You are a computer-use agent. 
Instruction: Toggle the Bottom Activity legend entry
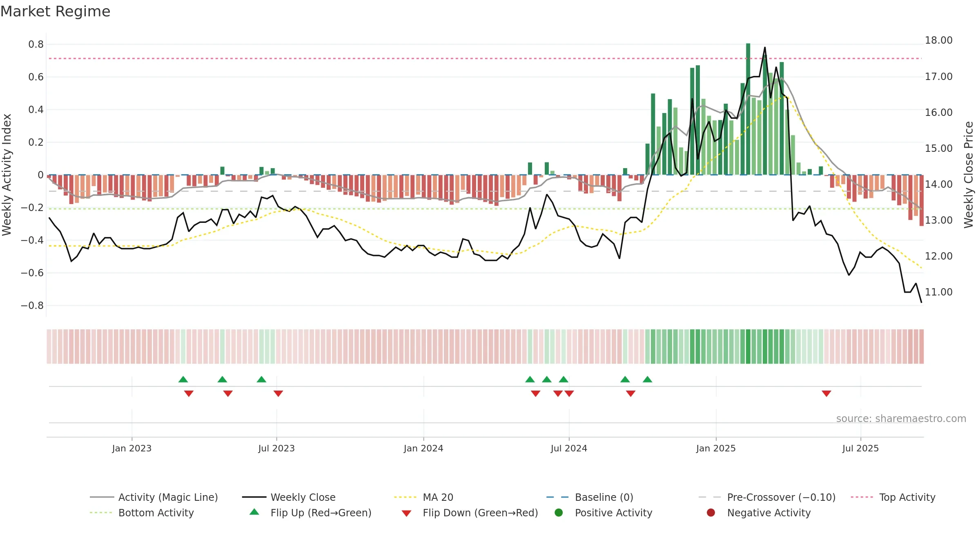(142, 513)
